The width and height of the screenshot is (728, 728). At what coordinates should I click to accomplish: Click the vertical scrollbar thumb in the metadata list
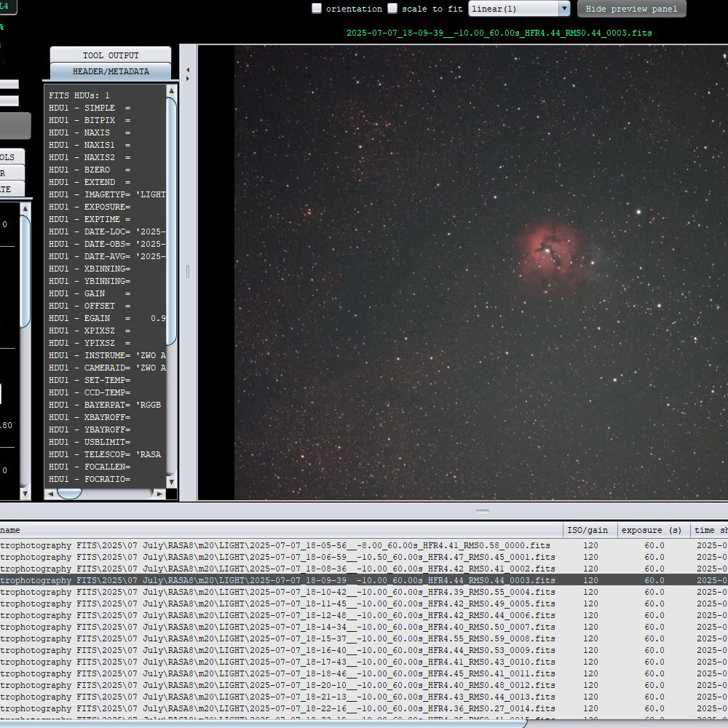171,218
